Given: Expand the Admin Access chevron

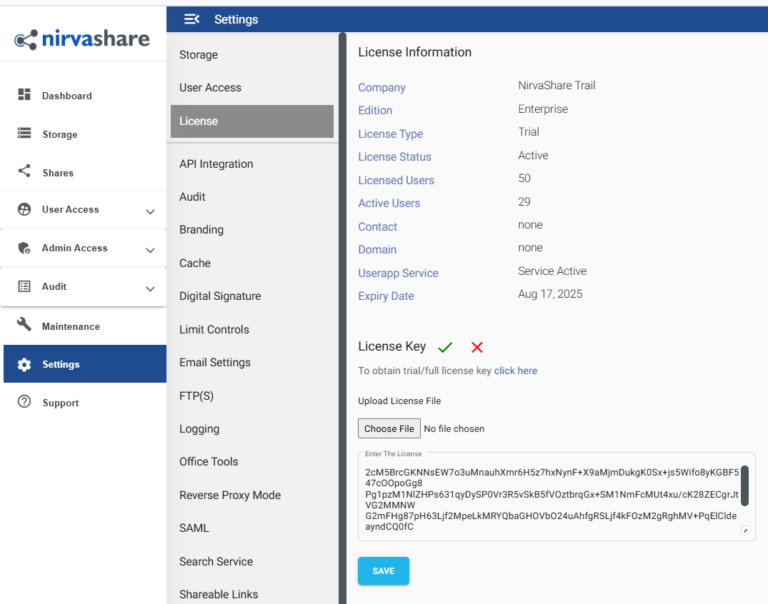Looking at the screenshot, I should pyautogui.click(x=150, y=250).
